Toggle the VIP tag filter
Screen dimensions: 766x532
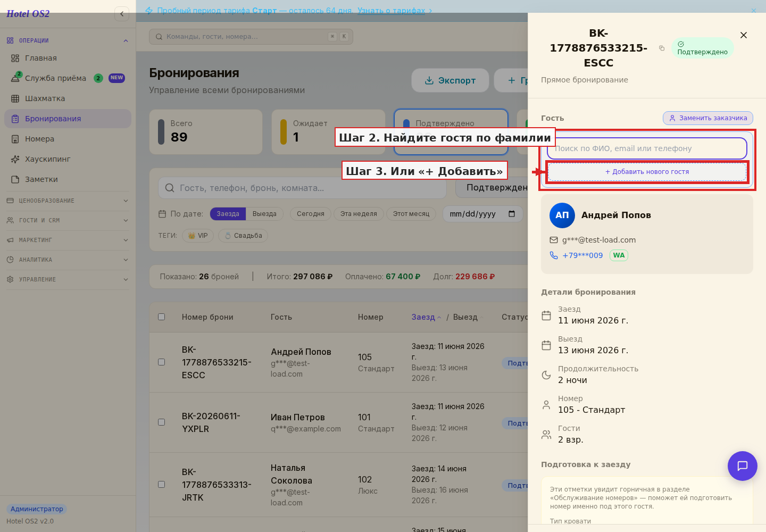[x=198, y=236]
